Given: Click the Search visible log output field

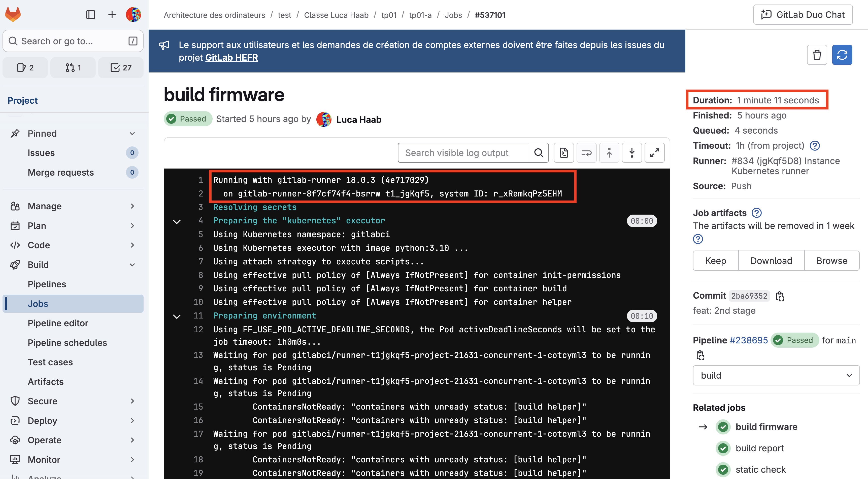Looking at the screenshot, I should 463,153.
